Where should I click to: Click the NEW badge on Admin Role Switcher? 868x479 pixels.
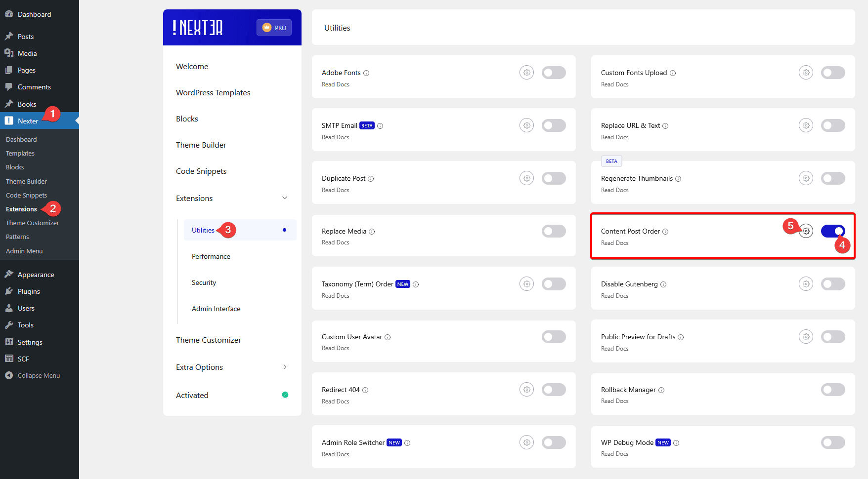pyautogui.click(x=394, y=442)
